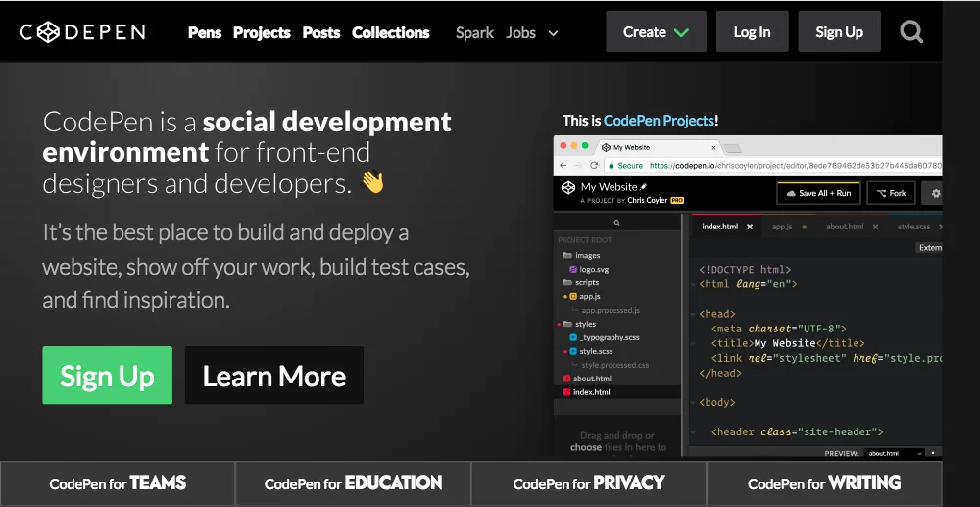Click the CodePen logo in the header
The width and height of the screenshot is (980, 507).
tap(82, 32)
